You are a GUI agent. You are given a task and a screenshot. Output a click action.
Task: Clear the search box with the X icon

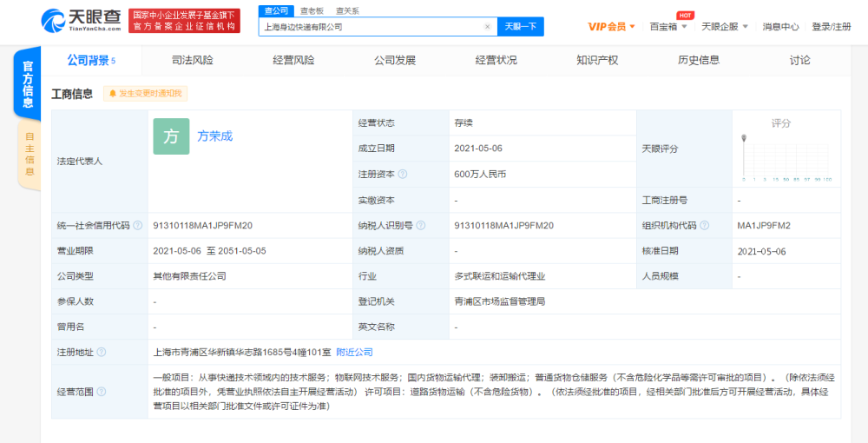487,27
